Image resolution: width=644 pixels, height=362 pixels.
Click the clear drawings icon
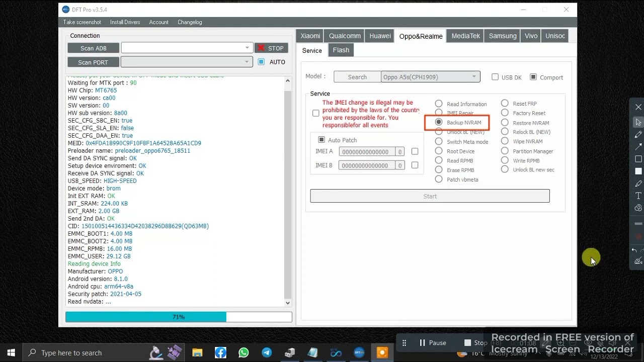(x=638, y=261)
